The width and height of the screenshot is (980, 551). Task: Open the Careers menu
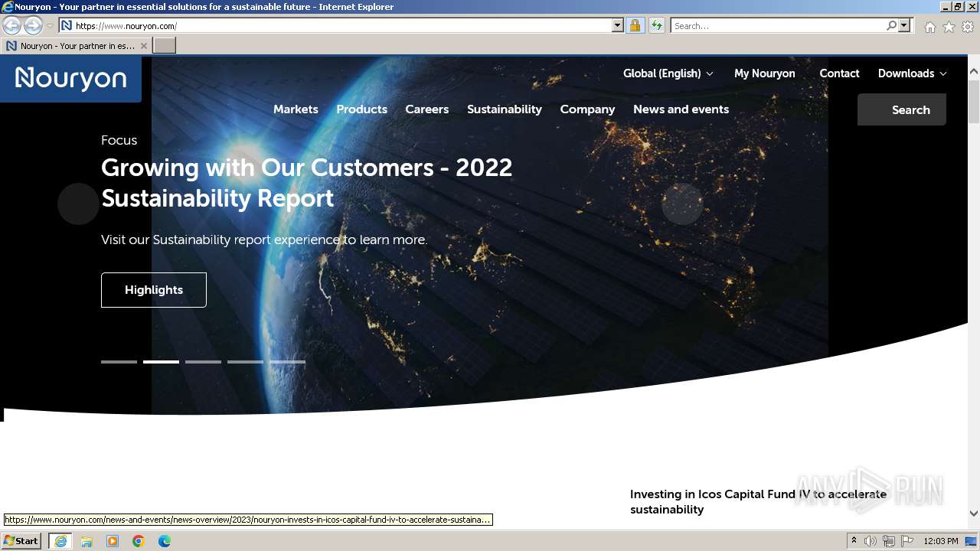[x=426, y=109]
